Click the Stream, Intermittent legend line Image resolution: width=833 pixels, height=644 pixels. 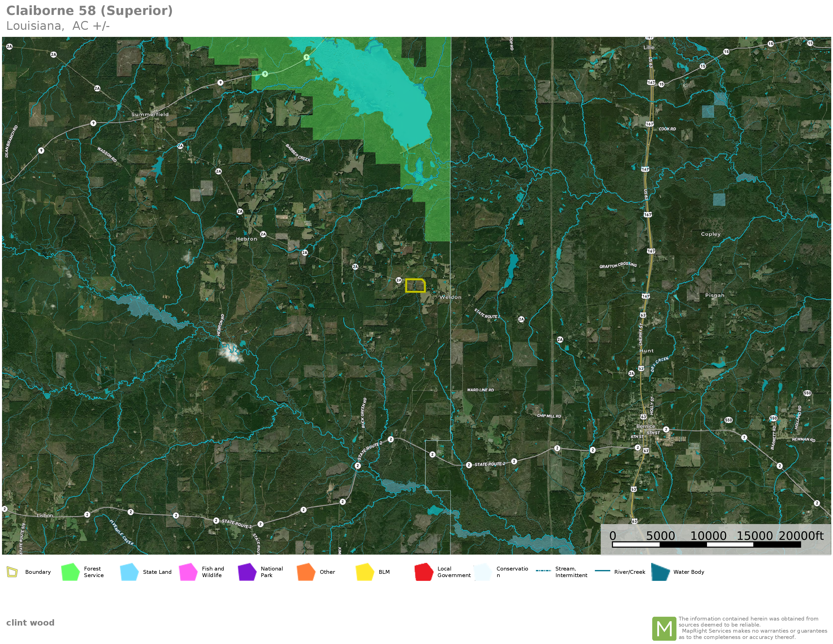pyautogui.click(x=543, y=571)
